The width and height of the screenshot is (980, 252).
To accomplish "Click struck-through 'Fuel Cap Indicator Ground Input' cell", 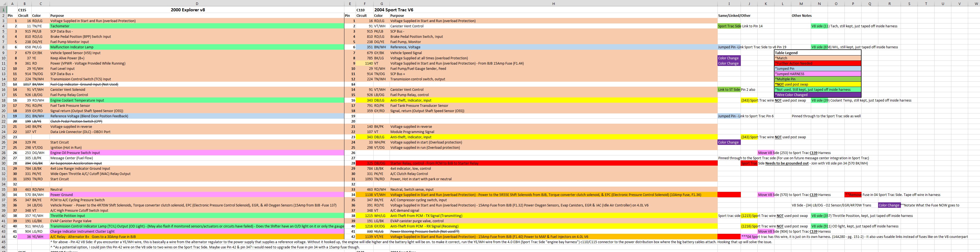I will [x=197, y=84].
